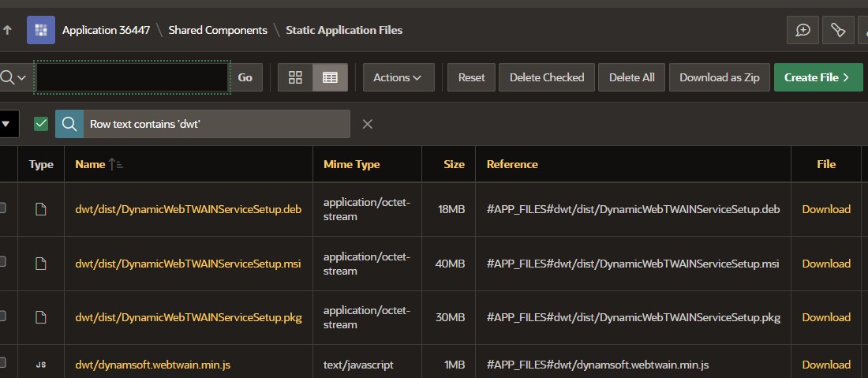Open the Size column header menu
This screenshot has height=378, width=868.
point(454,164)
